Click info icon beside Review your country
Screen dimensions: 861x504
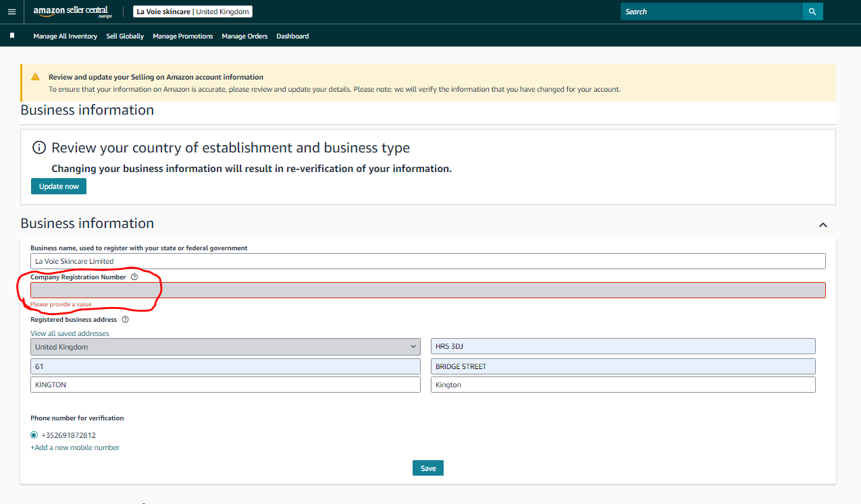coord(39,148)
